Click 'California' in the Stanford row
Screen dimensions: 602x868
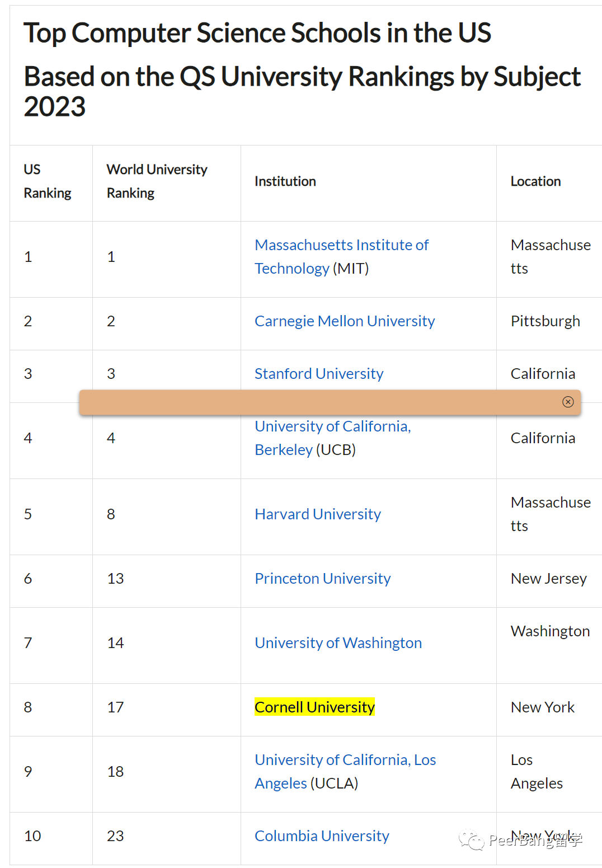tap(543, 374)
